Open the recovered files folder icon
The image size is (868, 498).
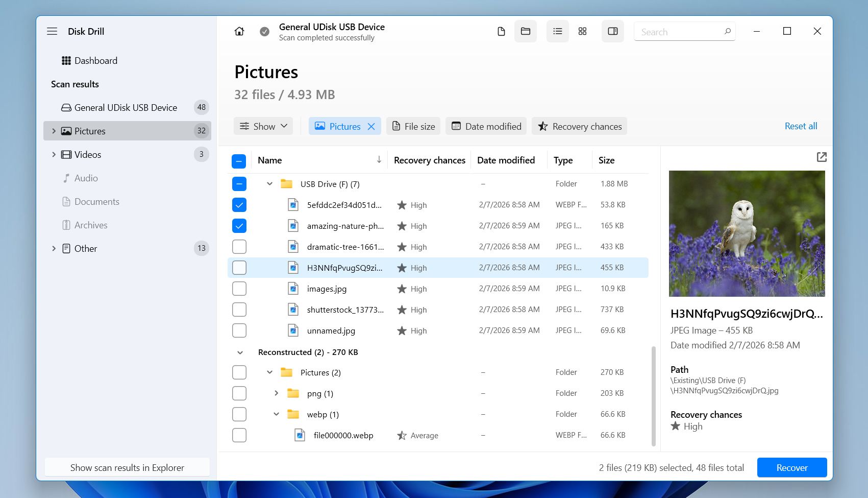[x=525, y=31]
